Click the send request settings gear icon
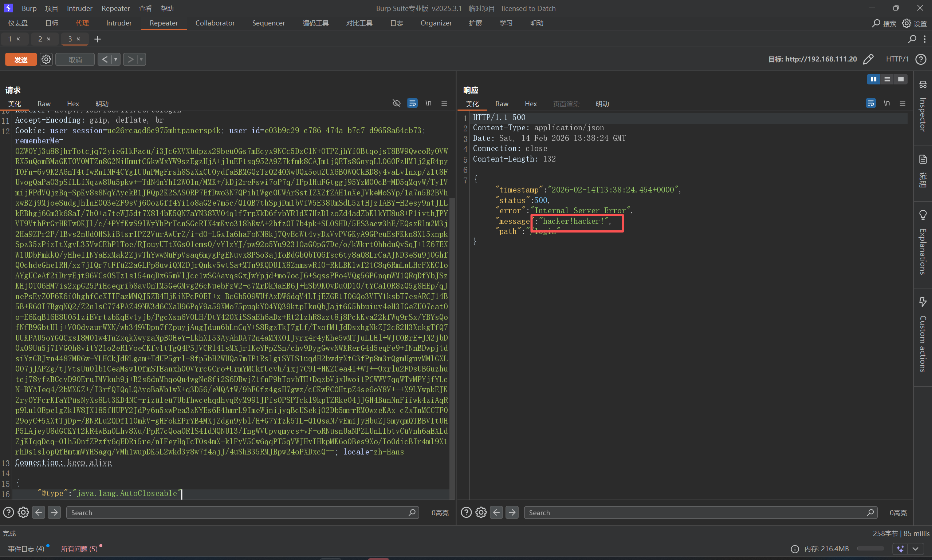The width and height of the screenshot is (932, 560). (x=46, y=59)
